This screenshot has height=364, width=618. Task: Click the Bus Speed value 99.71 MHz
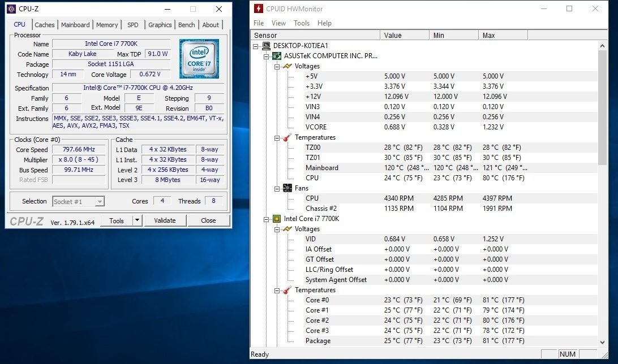(x=79, y=170)
